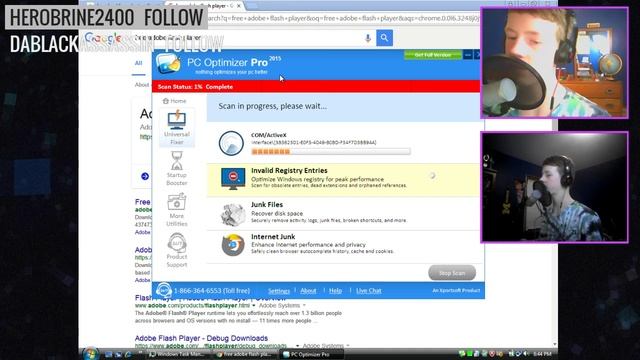Click the Internet Junk heading

[273, 236]
